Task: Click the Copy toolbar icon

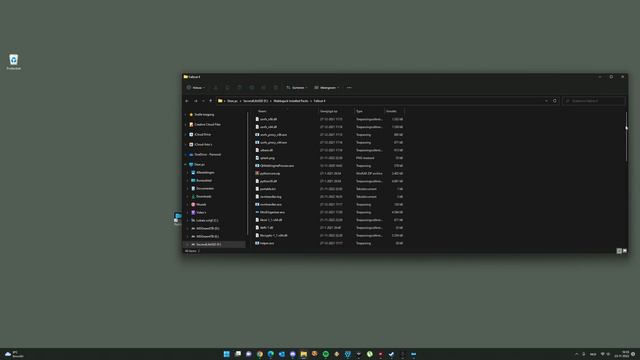Action: (x=228, y=88)
